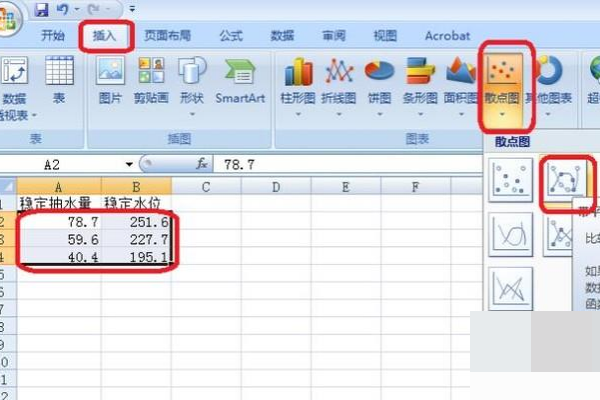
Task: Click cell with value 227.7
Action: coord(136,239)
